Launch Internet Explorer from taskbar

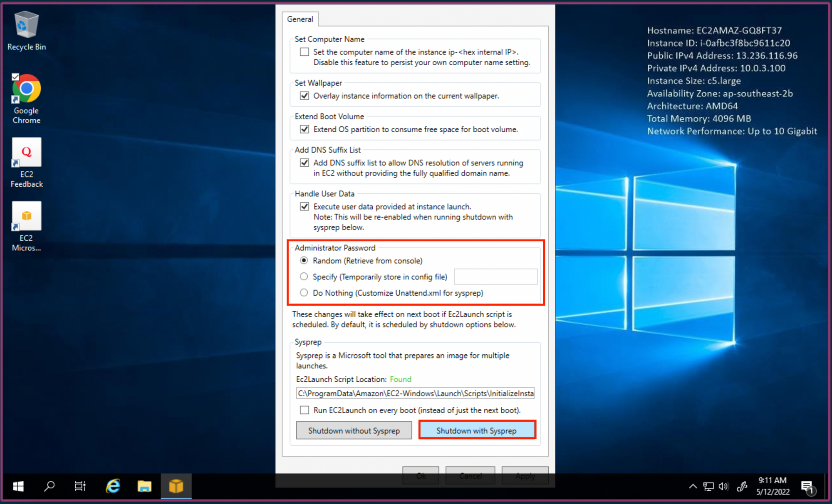(x=113, y=486)
